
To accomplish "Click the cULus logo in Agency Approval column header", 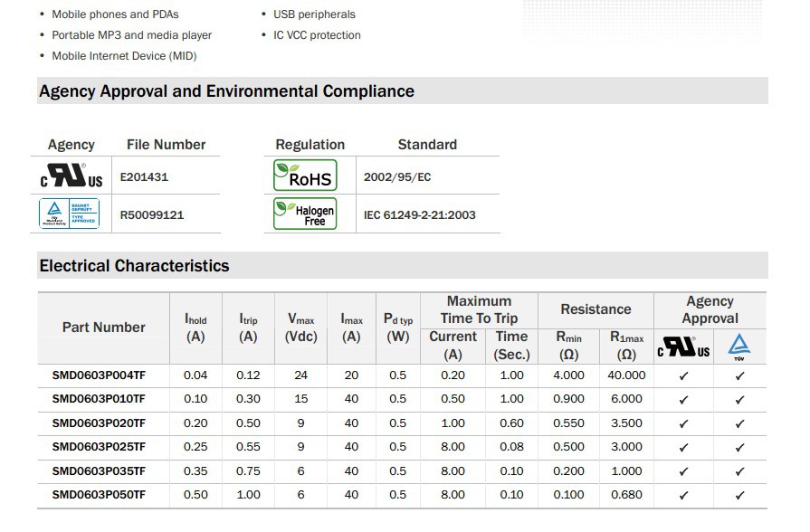I will tap(683, 347).
